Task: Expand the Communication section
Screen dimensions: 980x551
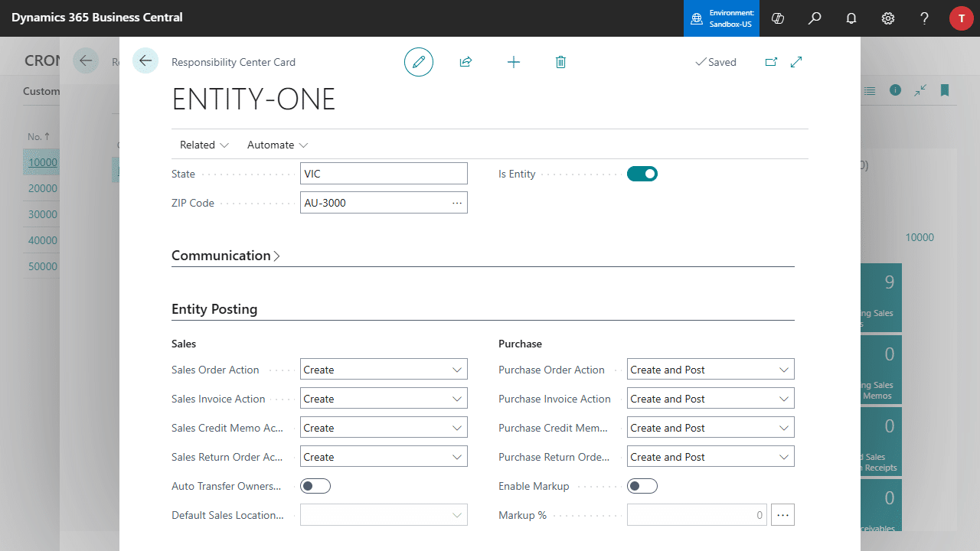Action: point(226,256)
